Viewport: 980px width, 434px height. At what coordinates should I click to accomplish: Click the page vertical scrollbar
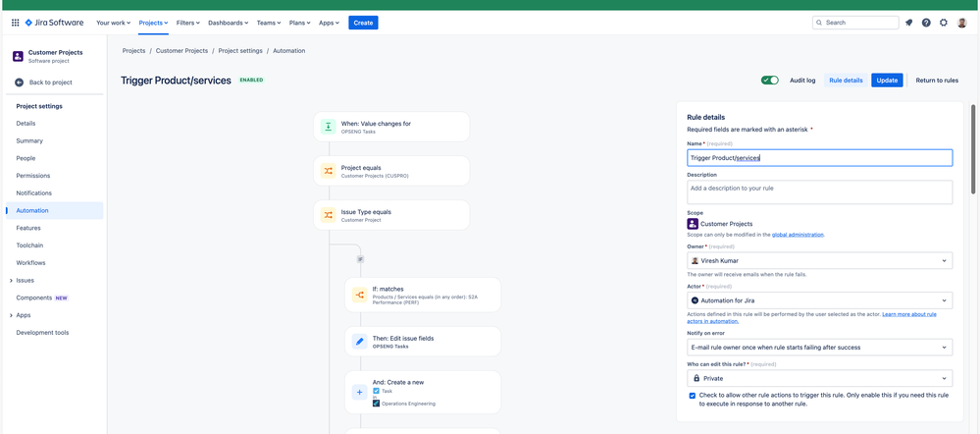(x=973, y=149)
